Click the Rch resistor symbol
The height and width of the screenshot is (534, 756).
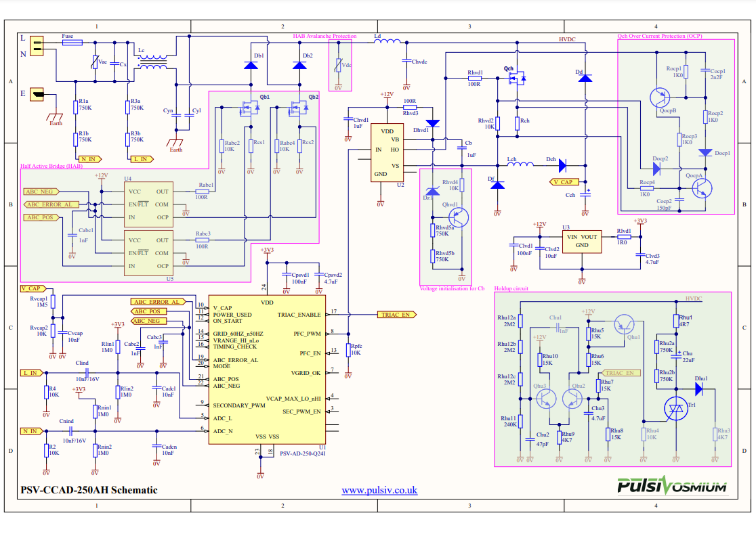[517, 123]
